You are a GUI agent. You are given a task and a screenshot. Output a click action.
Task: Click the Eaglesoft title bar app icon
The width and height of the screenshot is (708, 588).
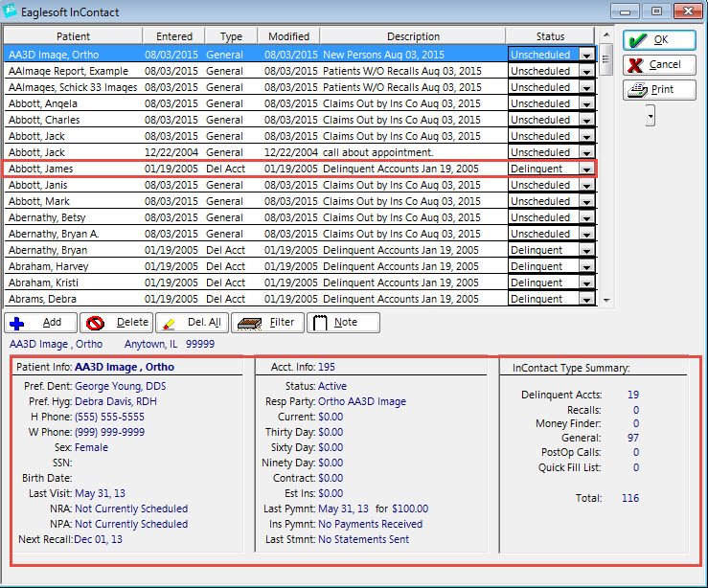point(10,11)
